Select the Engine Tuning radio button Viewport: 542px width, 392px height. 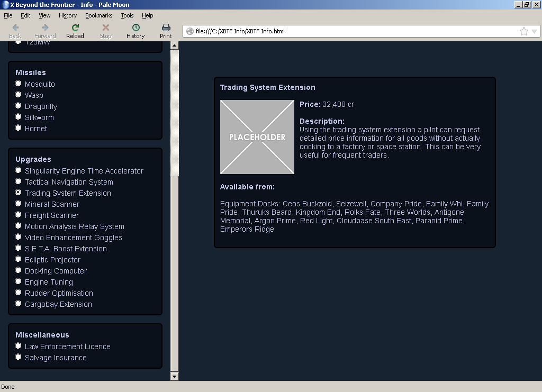point(19,281)
